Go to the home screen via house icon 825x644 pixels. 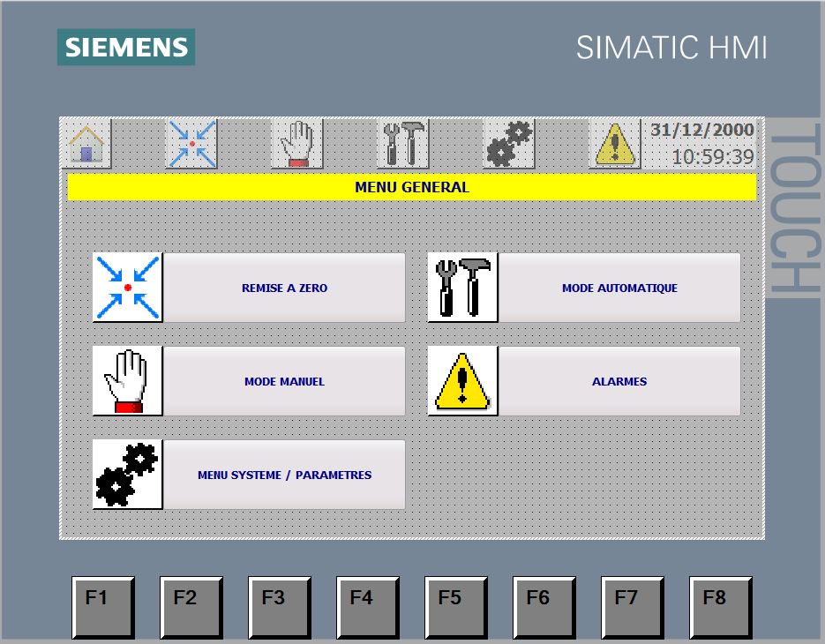pyautogui.click(x=86, y=143)
